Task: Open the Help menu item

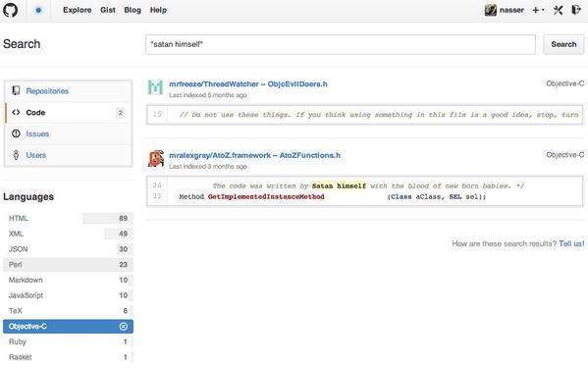Action: tap(158, 10)
